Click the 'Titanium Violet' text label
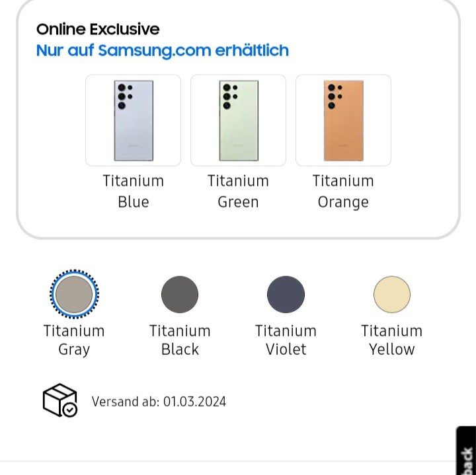Viewport: 476px width, 475px height. coord(286,340)
